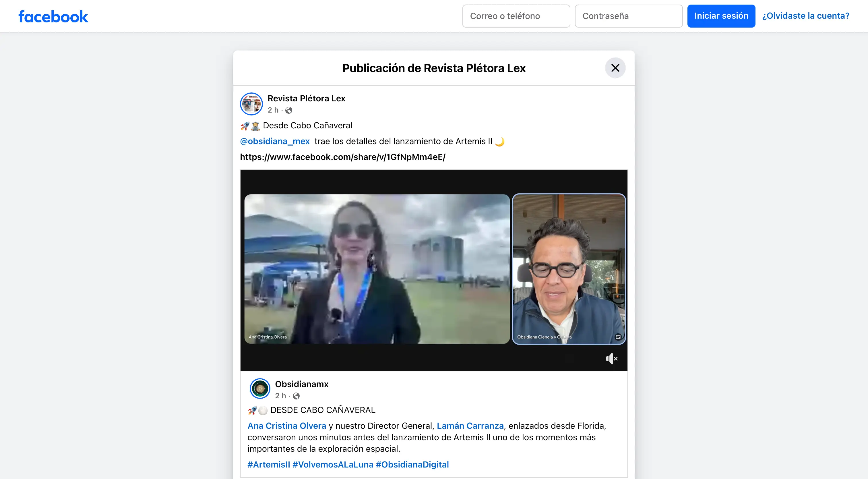Click the Facebook logo
Screen dimensions: 868x479
tap(53, 17)
